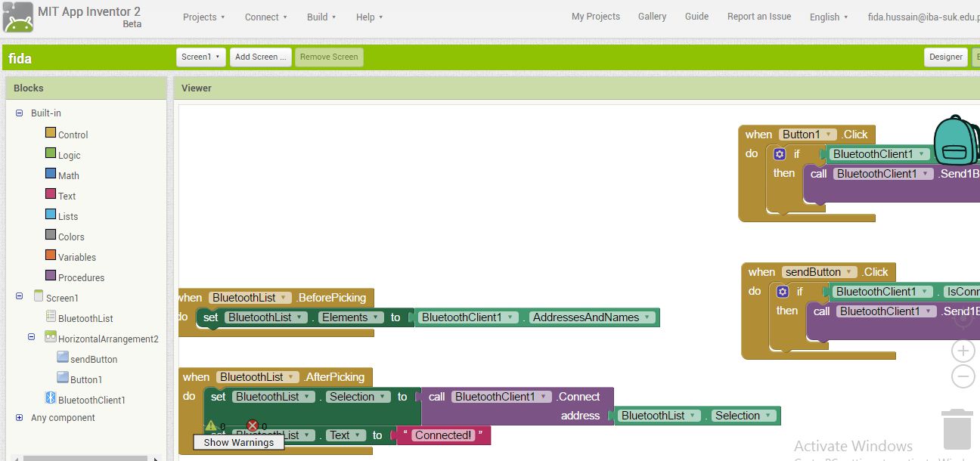Open the Screen1 screen selector dropdown
Image resolution: width=980 pixels, height=461 pixels.
coord(201,57)
